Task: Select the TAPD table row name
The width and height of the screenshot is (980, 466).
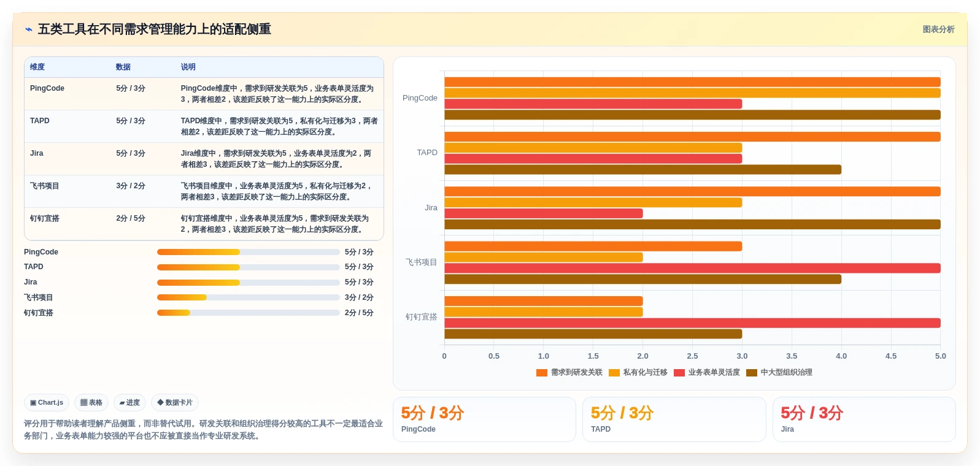Action: 40,121
